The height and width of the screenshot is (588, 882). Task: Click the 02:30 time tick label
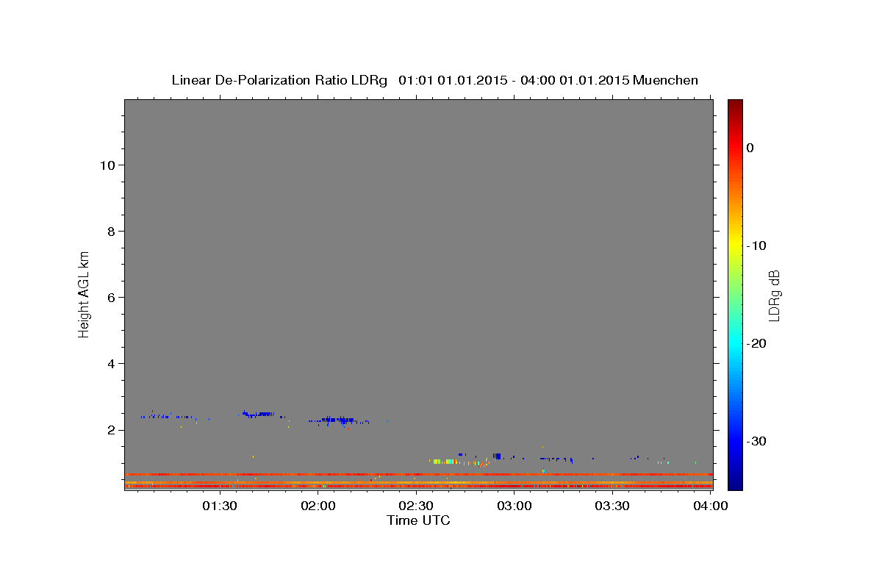[416, 506]
